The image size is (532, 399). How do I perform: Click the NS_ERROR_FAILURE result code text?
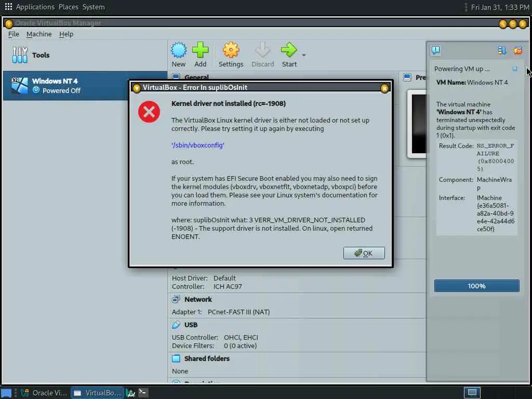pyautogui.click(x=495, y=157)
